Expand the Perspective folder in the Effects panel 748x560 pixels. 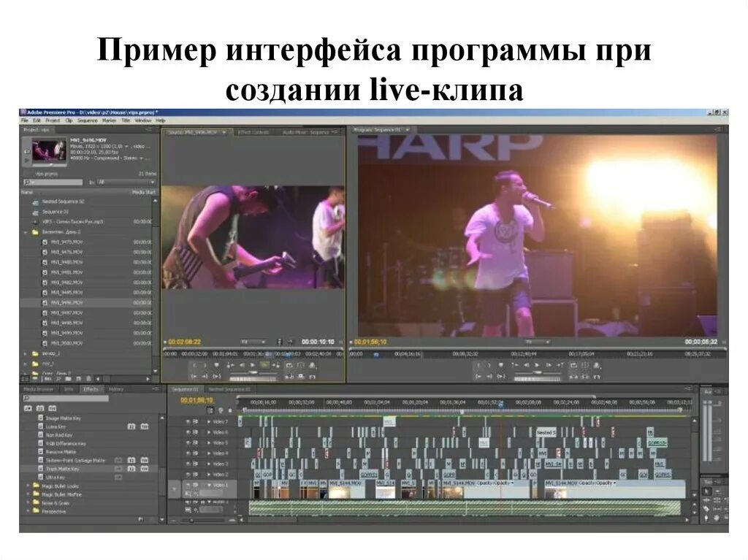[27, 512]
